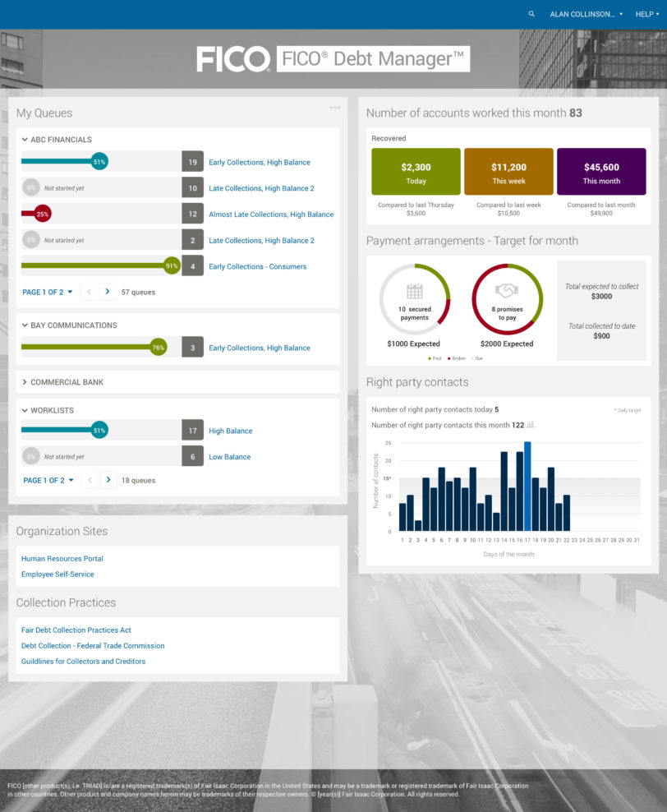The width and height of the screenshot is (667, 812).
Task: Open the PAGE 1 OF 2 dropdown under Worklists
Action: [x=48, y=480]
